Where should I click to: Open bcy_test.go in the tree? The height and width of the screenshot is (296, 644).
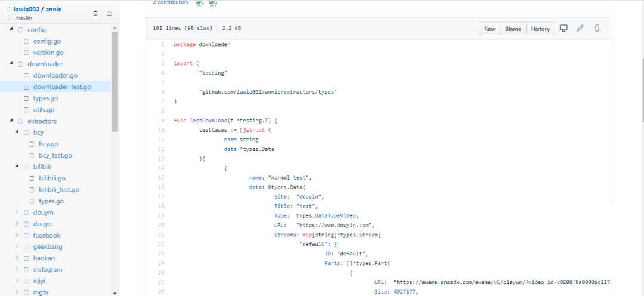point(55,155)
